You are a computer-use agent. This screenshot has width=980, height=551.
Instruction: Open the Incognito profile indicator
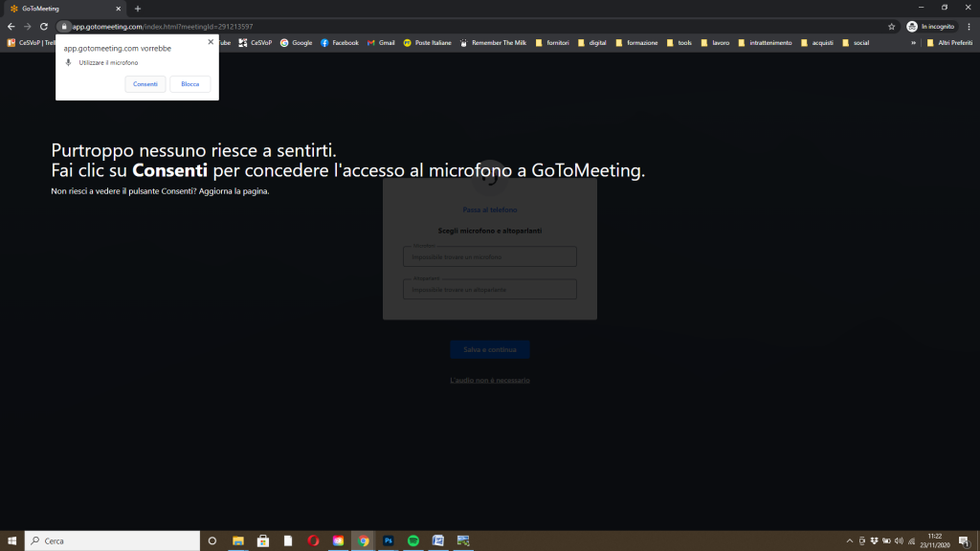click(x=930, y=26)
